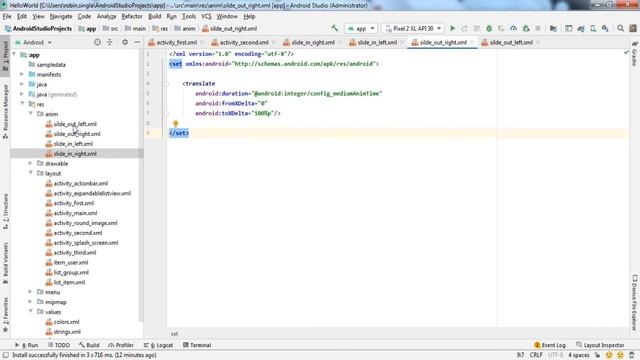Image resolution: width=640 pixels, height=360 pixels.
Task: Click the Make Project hammer icon
Action: point(335,28)
